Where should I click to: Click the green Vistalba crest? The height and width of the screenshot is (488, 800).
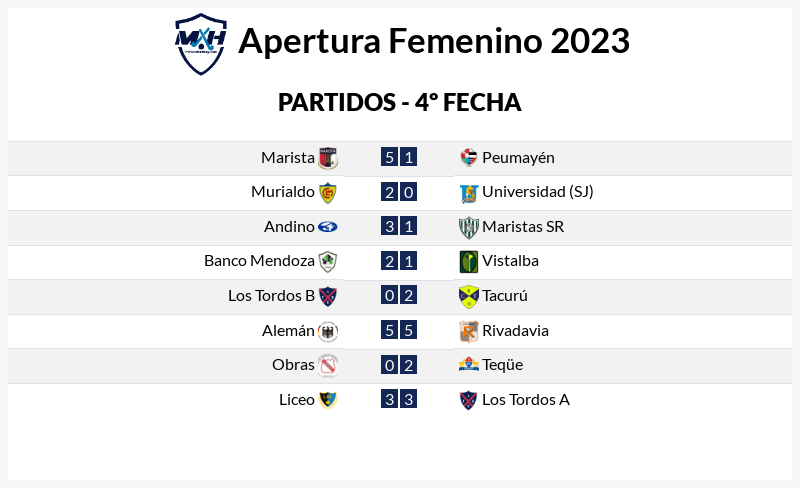point(468,262)
